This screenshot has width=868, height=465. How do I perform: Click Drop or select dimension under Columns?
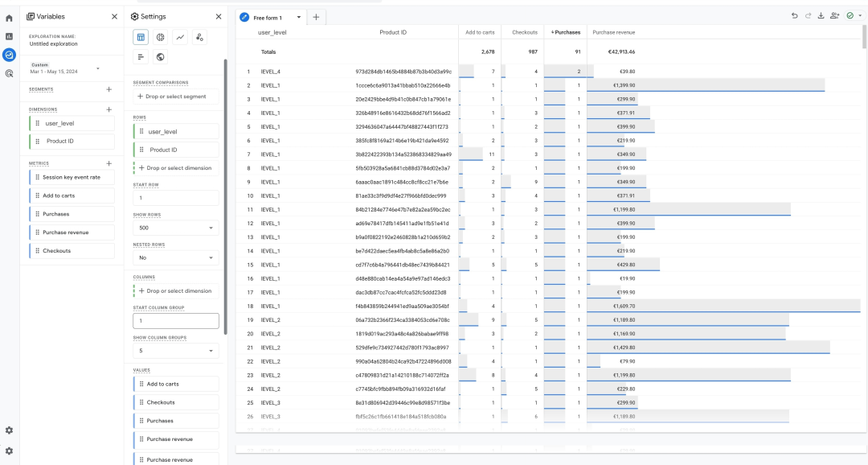pos(175,291)
